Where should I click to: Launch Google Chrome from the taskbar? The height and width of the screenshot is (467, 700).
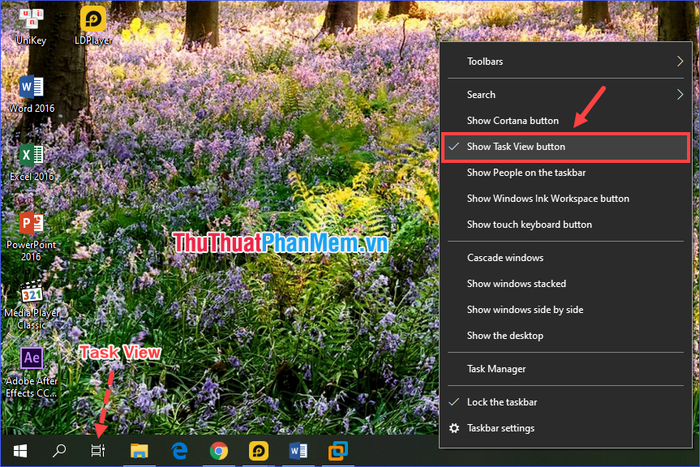(x=219, y=451)
